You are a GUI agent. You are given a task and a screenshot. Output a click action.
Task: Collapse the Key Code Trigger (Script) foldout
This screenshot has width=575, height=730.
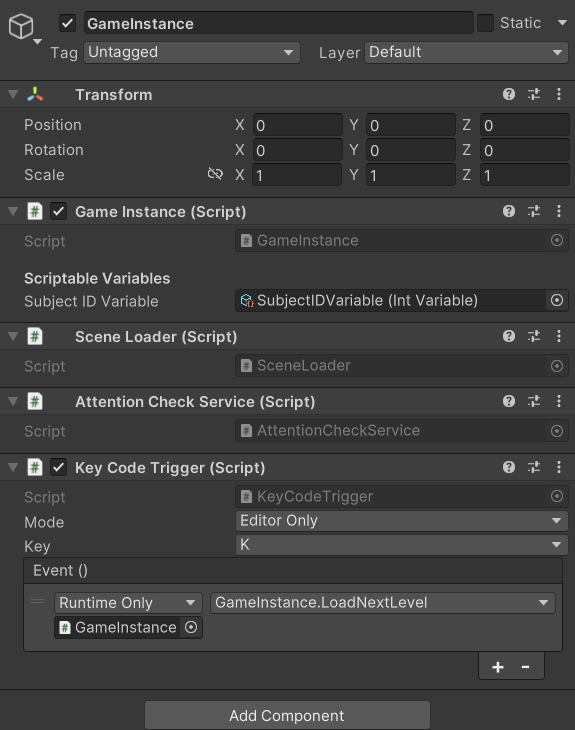[x=13, y=467]
